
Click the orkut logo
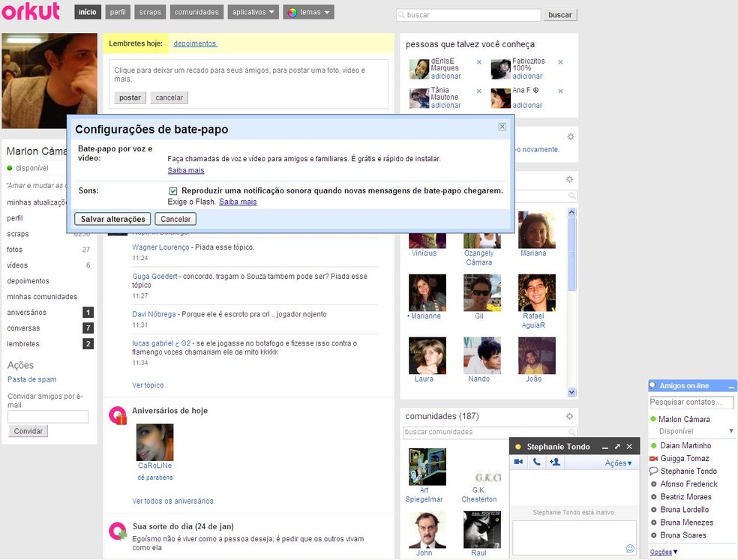point(31,11)
